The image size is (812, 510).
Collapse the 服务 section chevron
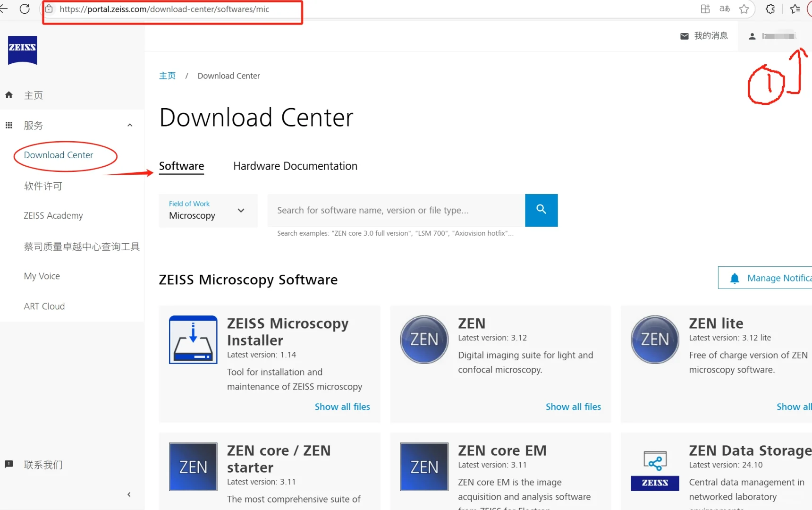[x=130, y=125]
